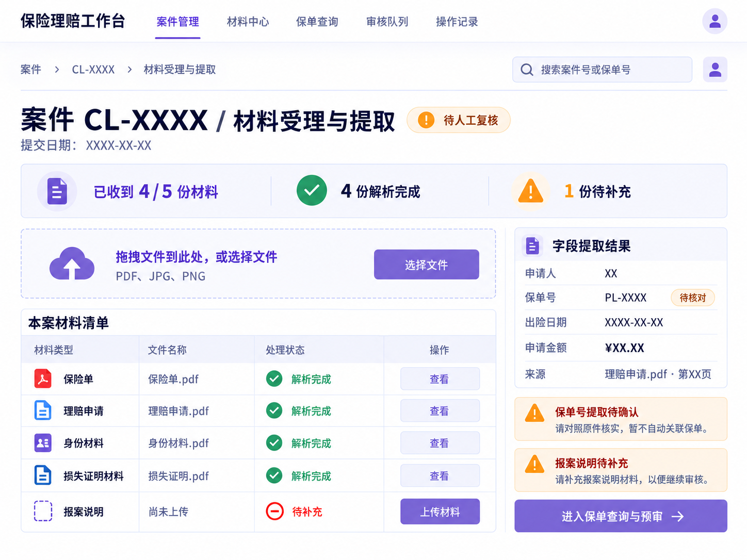Click the ID card icon in the 身份材料 row
Viewport: 747px width, 560px height.
[43, 442]
